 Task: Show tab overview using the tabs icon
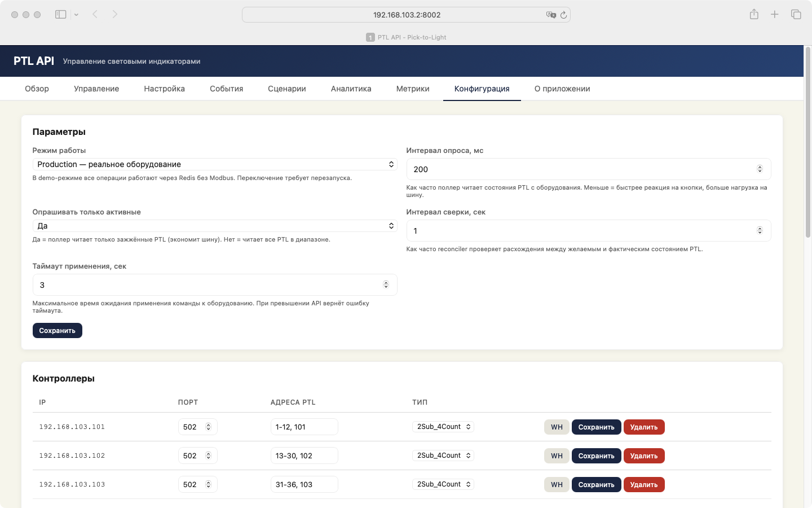tap(795, 14)
